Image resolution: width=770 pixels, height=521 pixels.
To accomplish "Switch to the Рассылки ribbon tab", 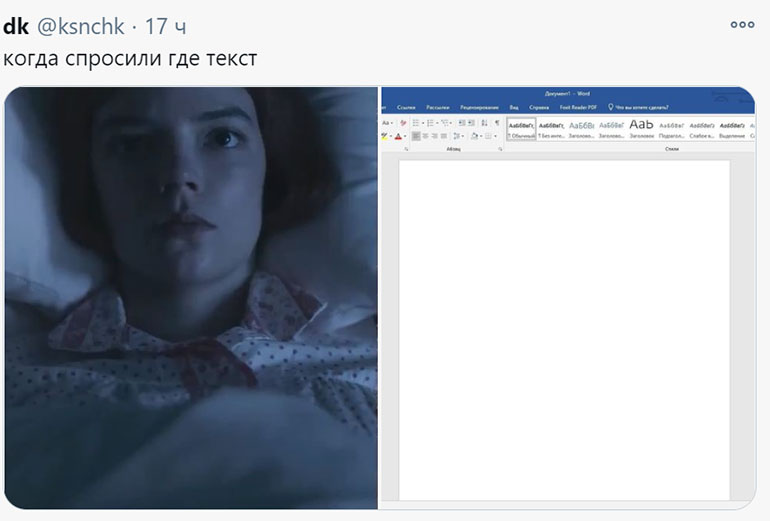I will [x=437, y=107].
